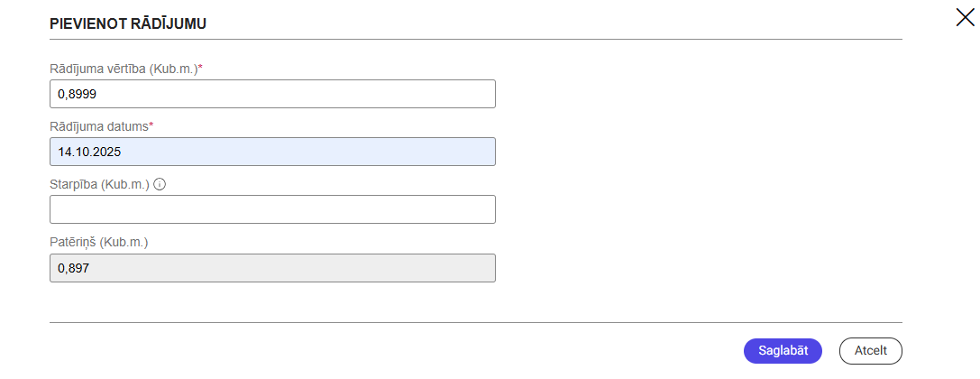Screen dimensions: 980x379
Task: Click the Rādījuma datums label text
Action: tap(98, 126)
